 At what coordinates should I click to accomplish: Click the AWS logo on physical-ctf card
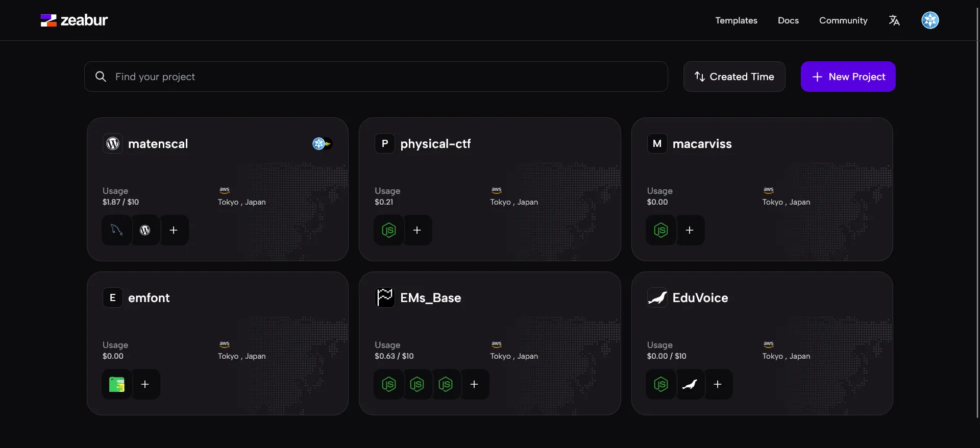click(497, 190)
